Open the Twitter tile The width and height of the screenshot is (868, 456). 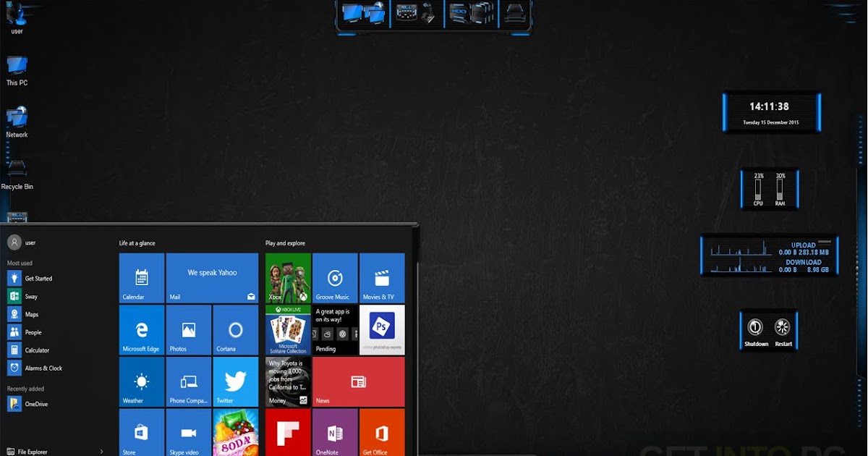coord(236,381)
